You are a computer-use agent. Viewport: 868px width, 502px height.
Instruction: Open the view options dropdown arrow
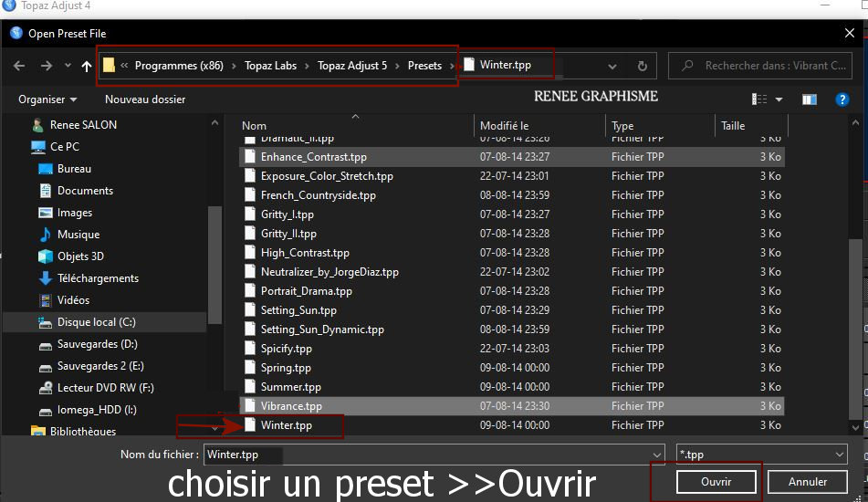pyautogui.click(x=779, y=99)
